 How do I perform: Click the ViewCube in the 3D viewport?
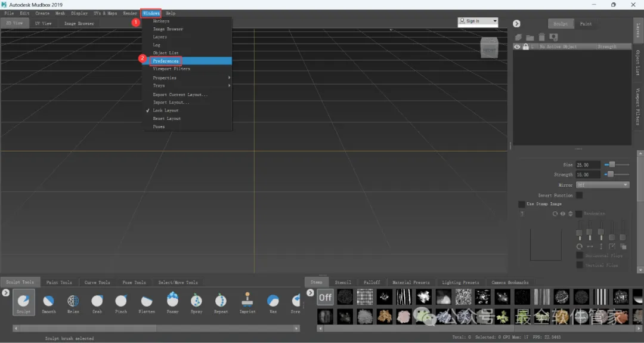click(489, 48)
